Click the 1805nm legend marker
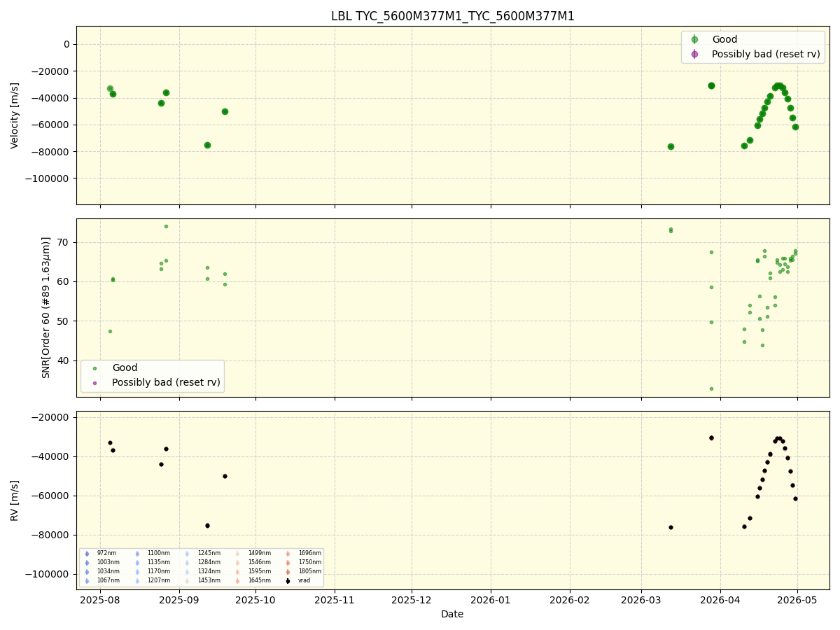 coord(288,572)
